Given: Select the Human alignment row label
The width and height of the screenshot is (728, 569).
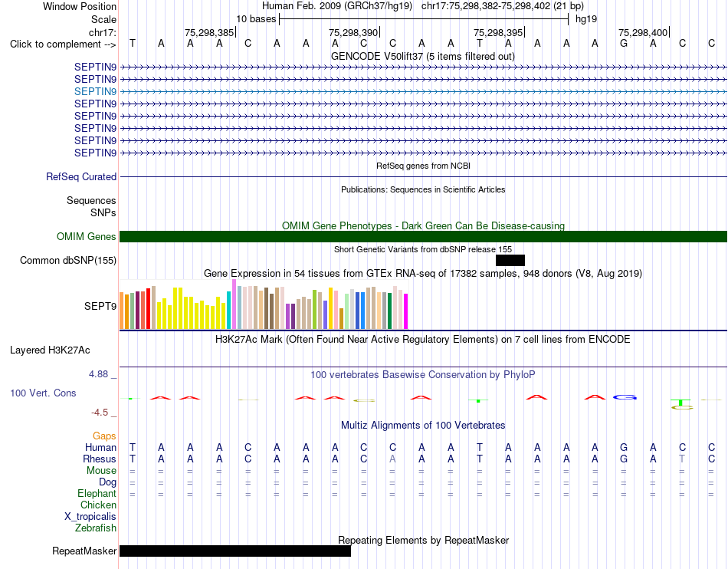Looking at the screenshot, I should point(100,447).
